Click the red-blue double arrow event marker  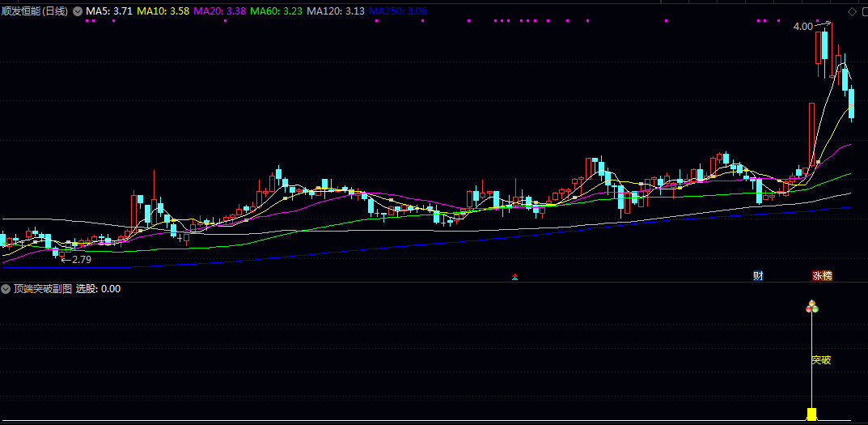tap(515, 277)
